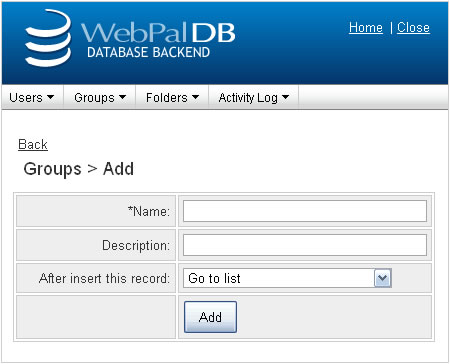Open the Groups menu
Screen dimensions: 450x364
pos(100,98)
